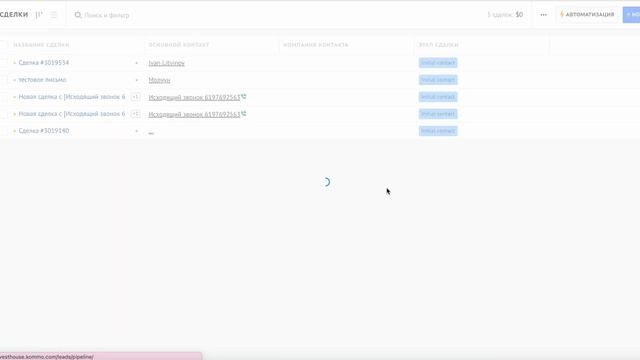Image resolution: width=640 pixels, height=360 pixels.
Task: Open the Автоматизация button
Action: (587, 15)
